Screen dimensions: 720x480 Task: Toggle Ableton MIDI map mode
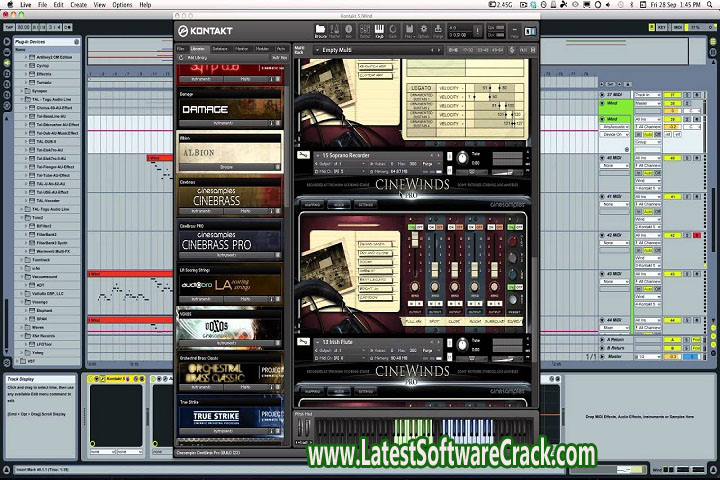click(677, 27)
